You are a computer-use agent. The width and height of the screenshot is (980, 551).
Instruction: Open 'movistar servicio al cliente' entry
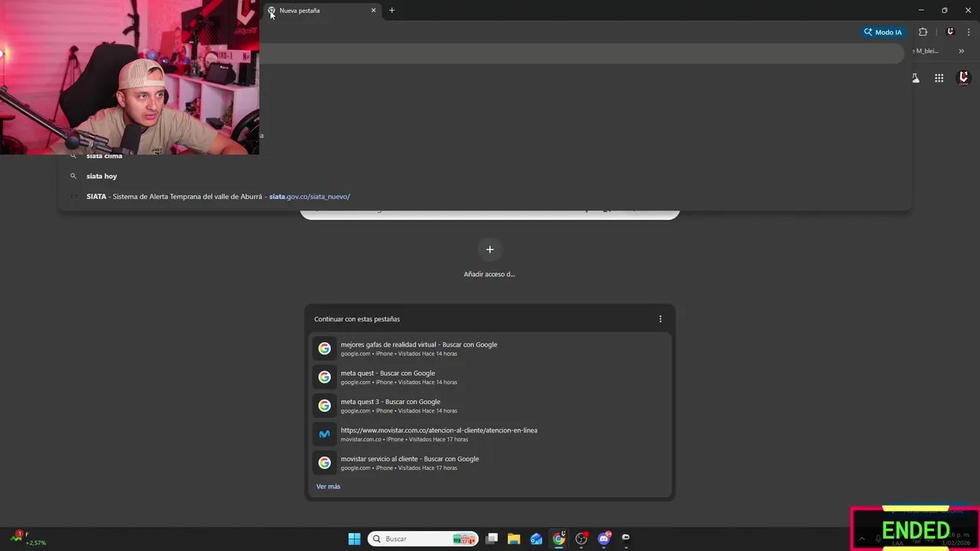pyautogui.click(x=490, y=463)
